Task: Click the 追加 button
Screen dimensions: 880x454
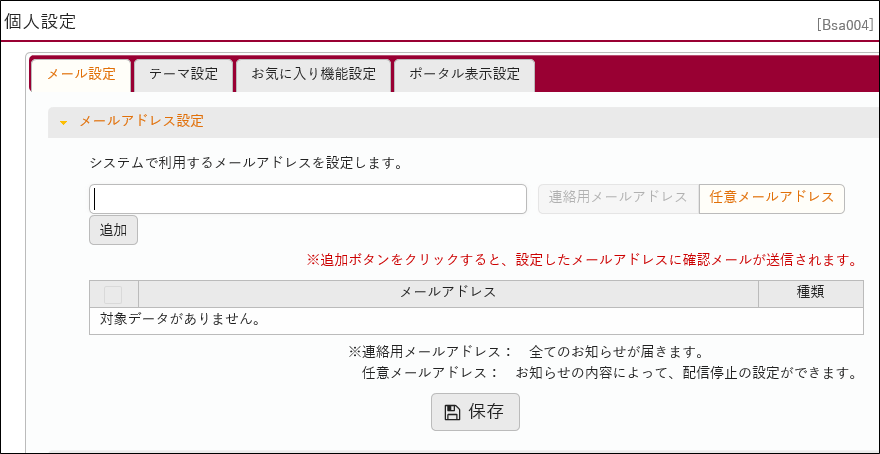Action: pos(113,230)
